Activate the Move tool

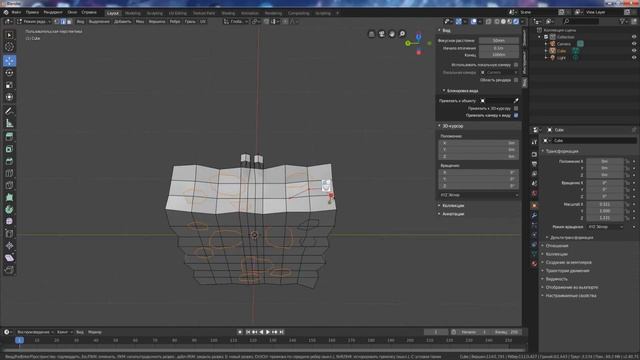coord(9,61)
